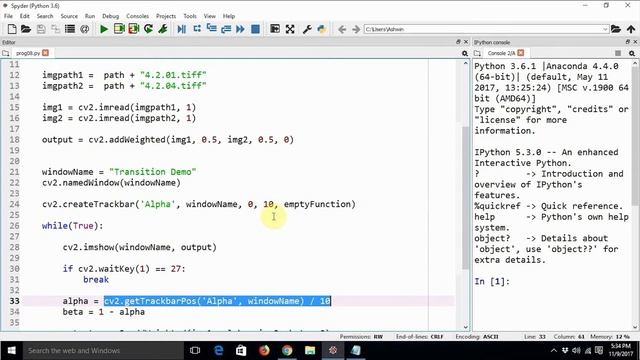Open Preferences with the wrench icon
This screenshot has height=360, width=640.
(307, 29)
